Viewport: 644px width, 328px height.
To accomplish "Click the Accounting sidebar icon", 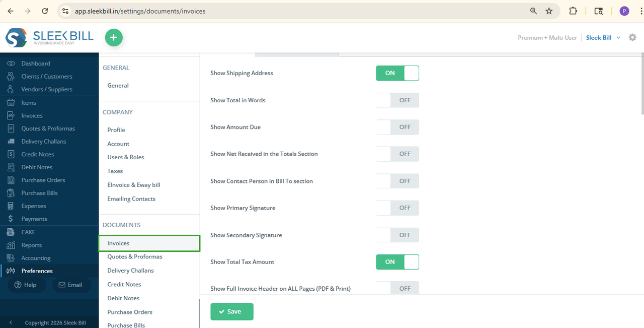I will click(11, 258).
